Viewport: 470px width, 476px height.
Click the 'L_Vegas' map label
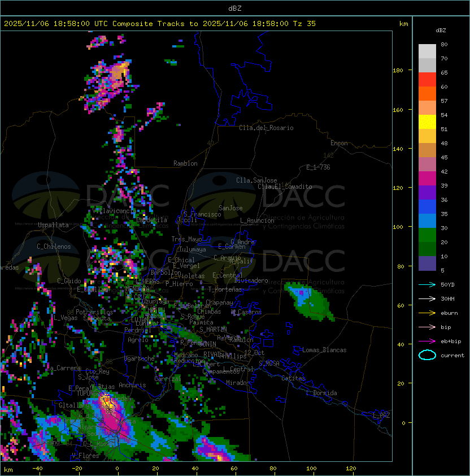(66, 318)
